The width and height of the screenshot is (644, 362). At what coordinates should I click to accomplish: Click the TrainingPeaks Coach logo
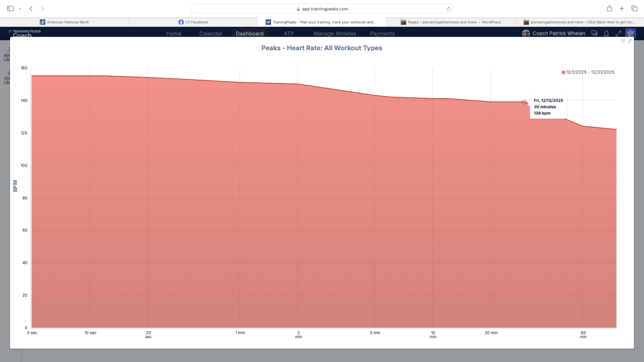(x=24, y=33)
